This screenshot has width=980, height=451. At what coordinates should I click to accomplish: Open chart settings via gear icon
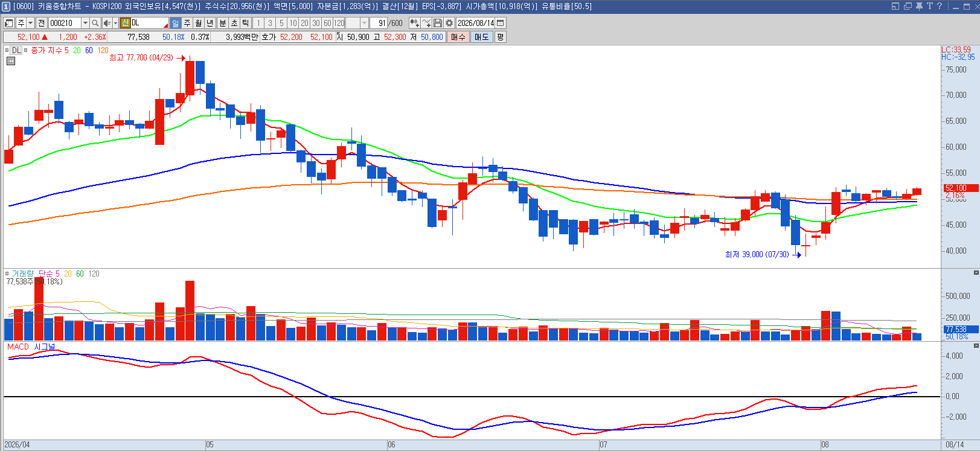point(449,23)
